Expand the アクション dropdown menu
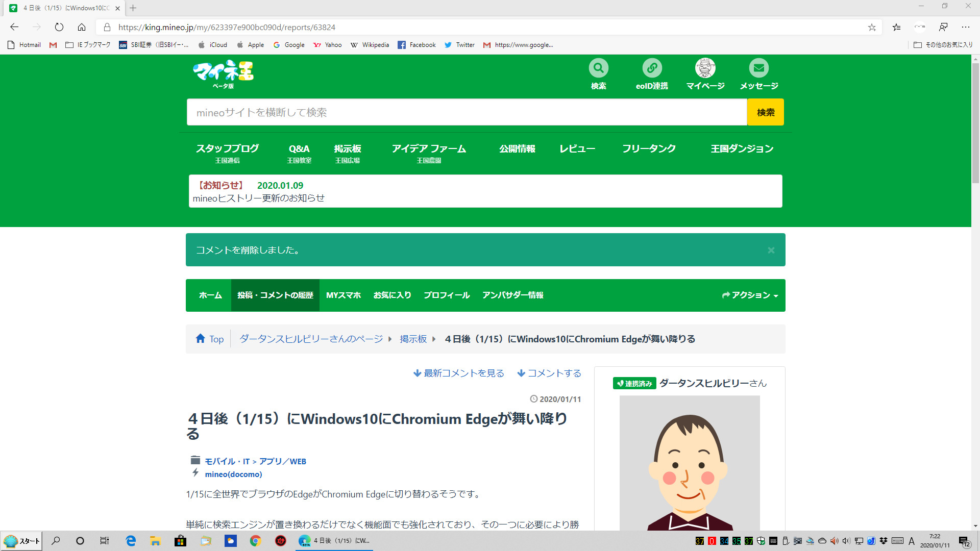This screenshot has width=980, height=551. click(x=750, y=295)
